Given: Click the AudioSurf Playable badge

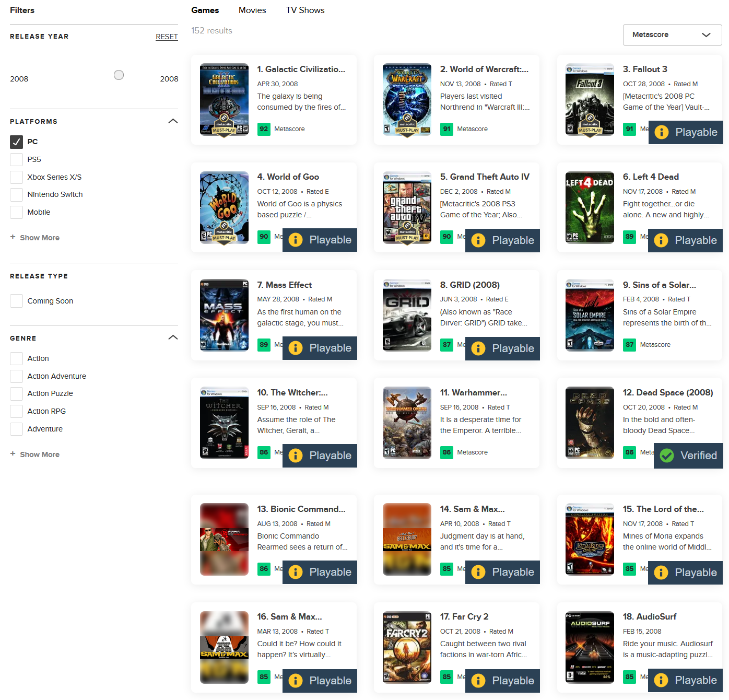Looking at the screenshot, I should (685, 680).
